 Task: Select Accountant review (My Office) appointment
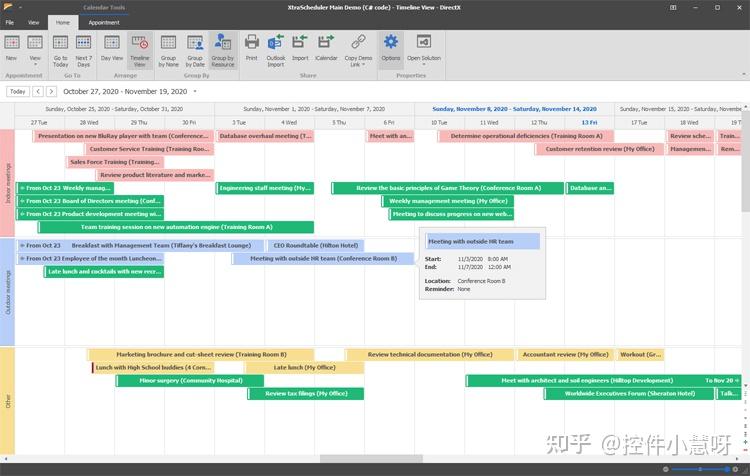click(565, 354)
